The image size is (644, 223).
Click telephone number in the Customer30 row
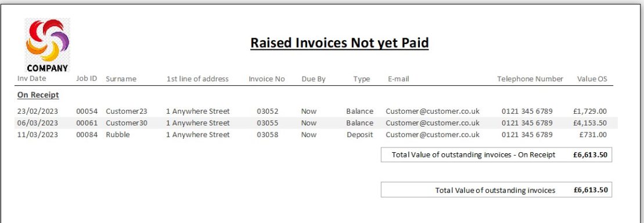click(x=527, y=123)
